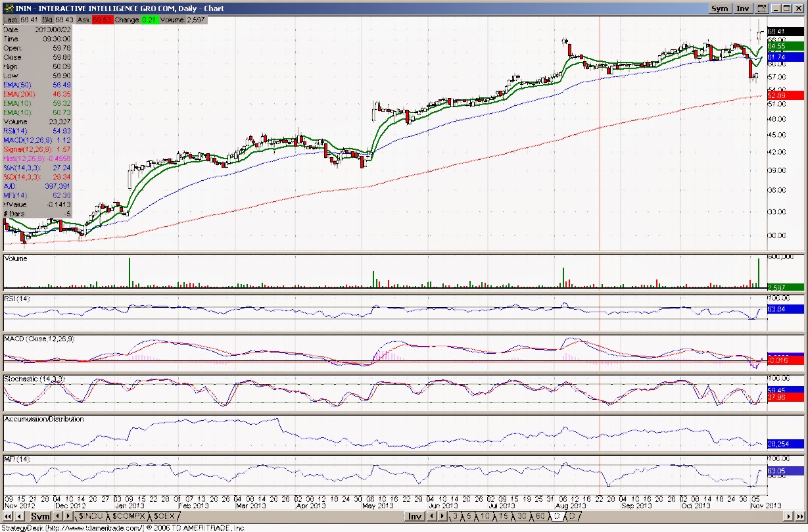Minimize the chart window

coord(776,9)
